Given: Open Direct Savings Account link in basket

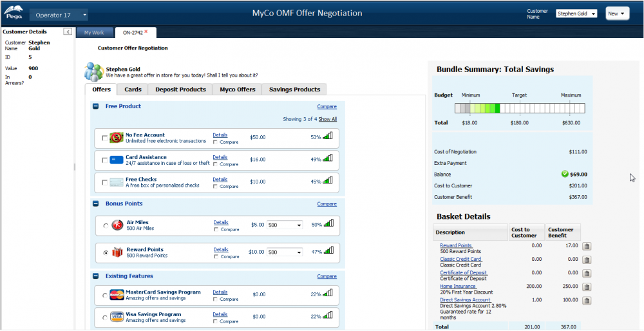Looking at the screenshot, I should pos(466,300).
